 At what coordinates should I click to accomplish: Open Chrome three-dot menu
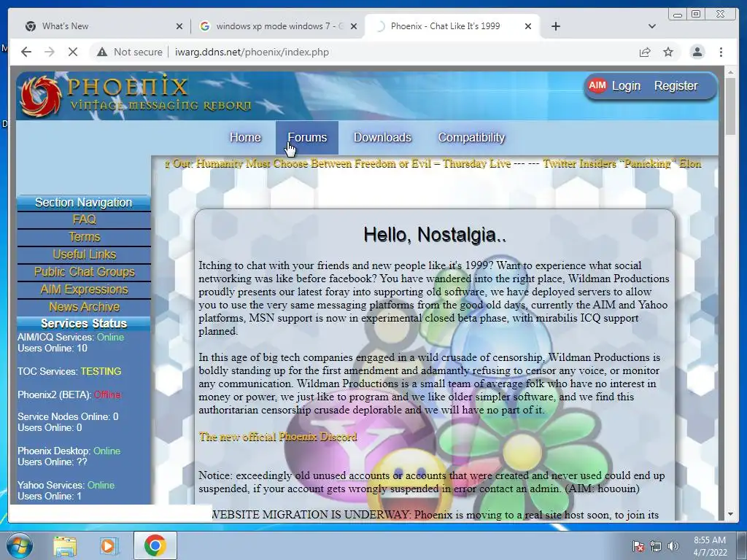coord(721,52)
